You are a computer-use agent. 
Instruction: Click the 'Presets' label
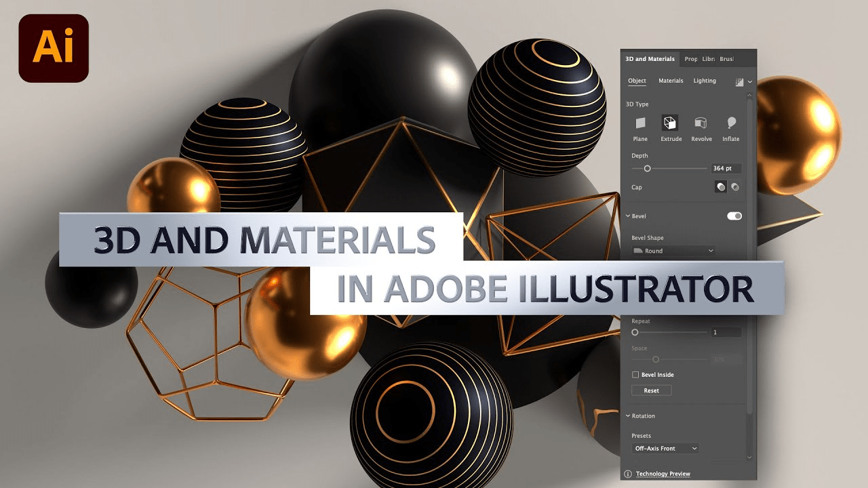tap(641, 436)
